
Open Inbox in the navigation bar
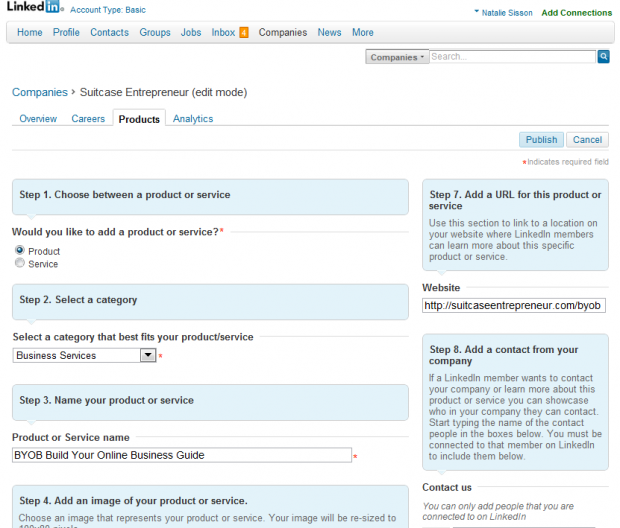[223, 32]
